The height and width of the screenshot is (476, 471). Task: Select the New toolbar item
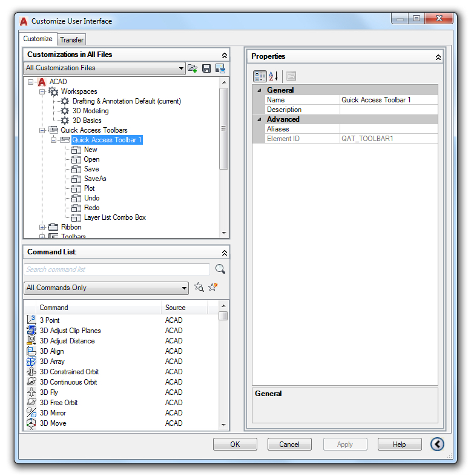90,150
